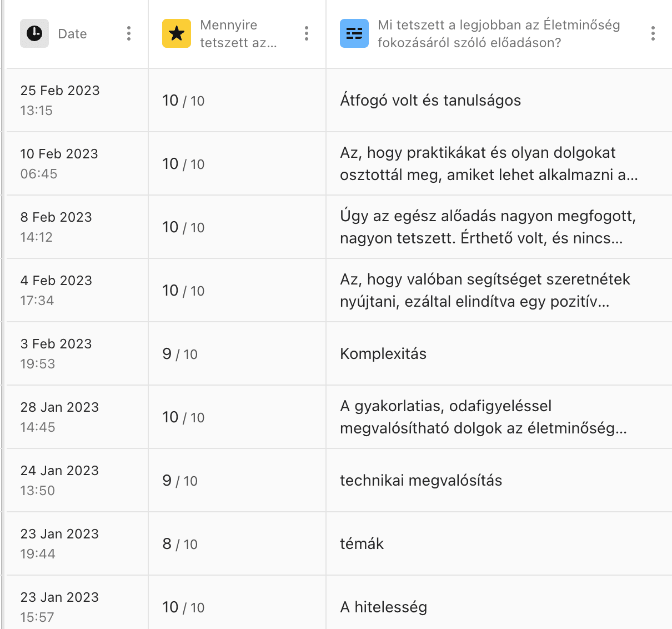The width and height of the screenshot is (672, 629).
Task: Select the Átfogó volt és tanulságos answer cell
Action: pyautogui.click(x=499, y=101)
